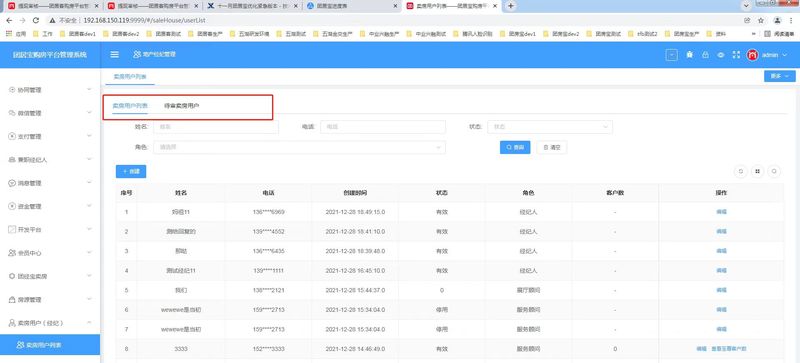800x363 pixels.
Task: Open the 工作 bookmark folder
Action: point(43,34)
